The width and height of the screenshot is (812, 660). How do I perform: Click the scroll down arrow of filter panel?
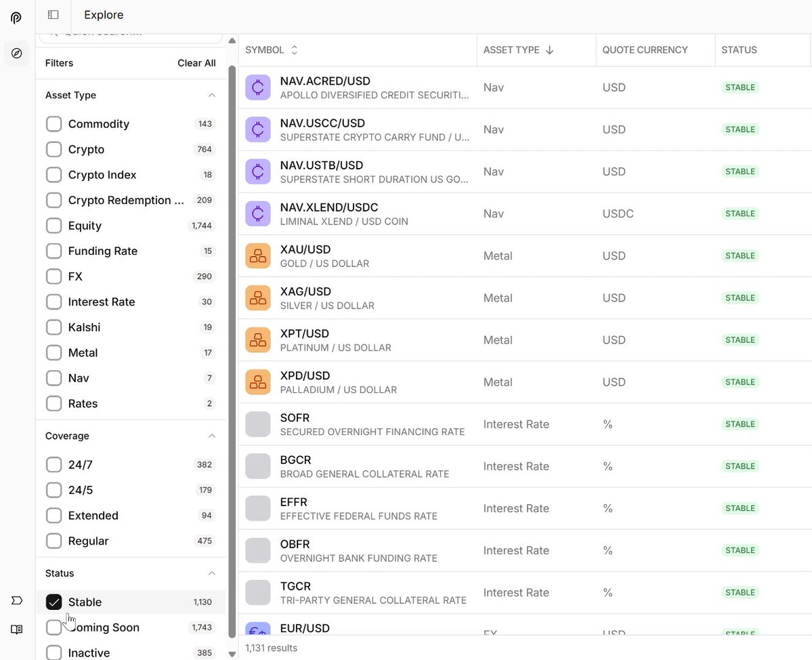click(x=232, y=655)
